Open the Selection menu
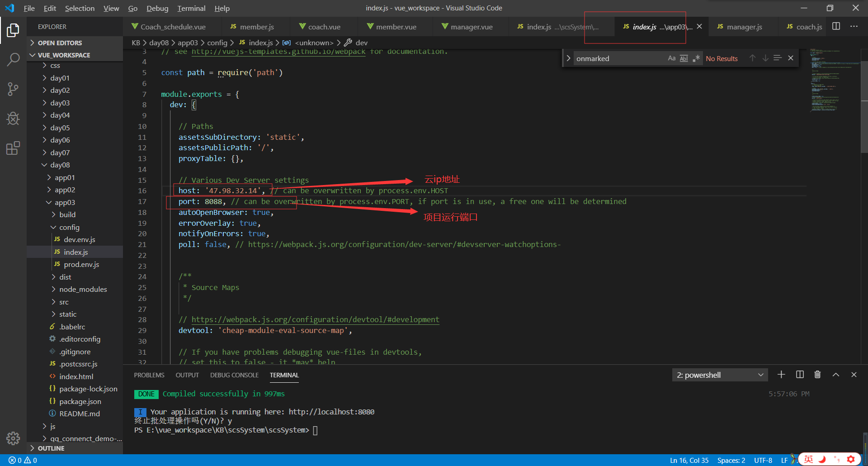The image size is (868, 466). 80,8
